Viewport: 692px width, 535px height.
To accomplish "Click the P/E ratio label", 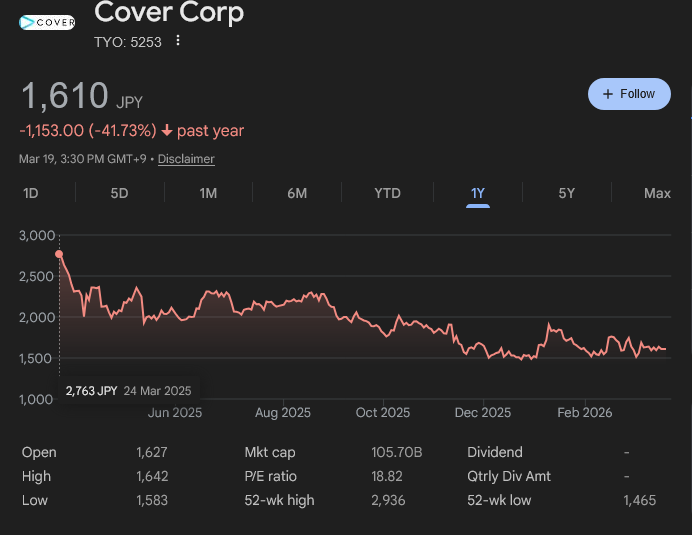I will coord(271,476).
